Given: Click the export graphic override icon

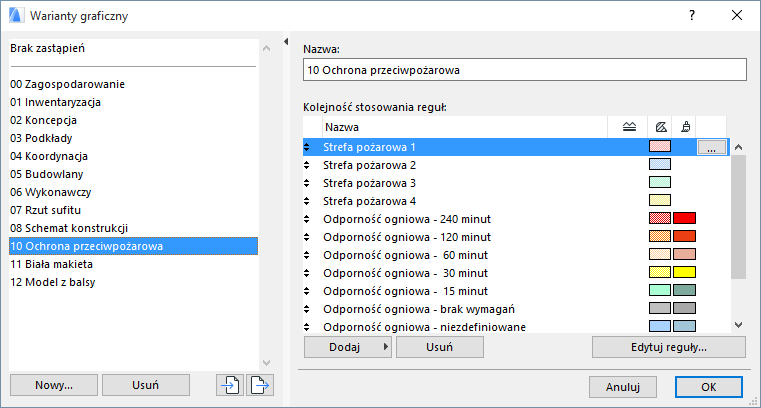Looking at the screenshot, I should 260,385.
